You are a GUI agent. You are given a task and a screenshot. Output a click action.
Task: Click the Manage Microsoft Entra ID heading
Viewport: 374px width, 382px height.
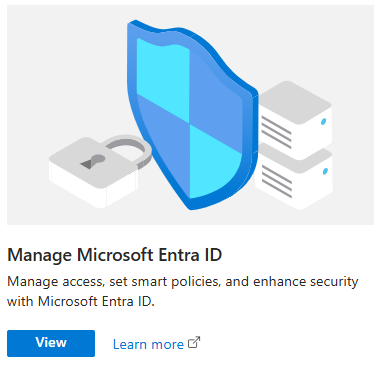coord(114,255)
